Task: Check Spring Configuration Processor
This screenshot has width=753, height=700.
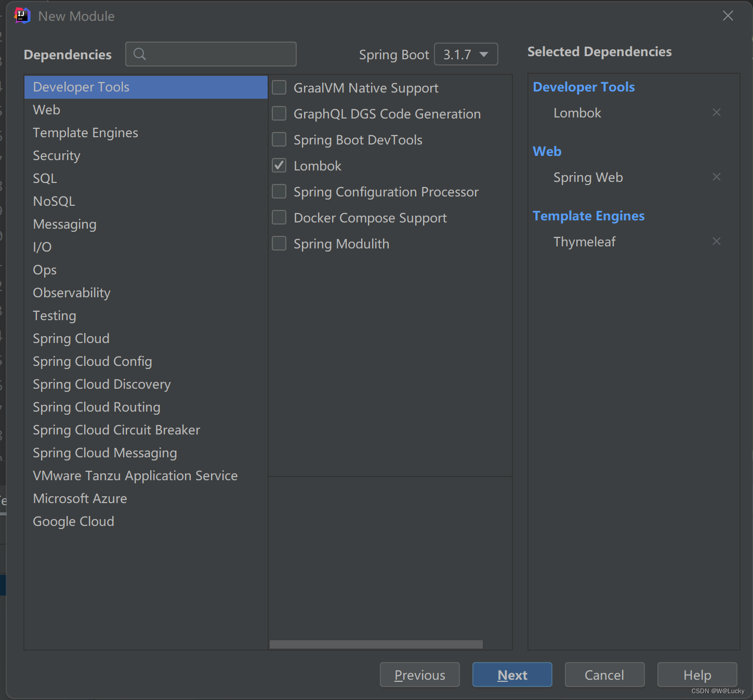Action: tap(279, 191)
